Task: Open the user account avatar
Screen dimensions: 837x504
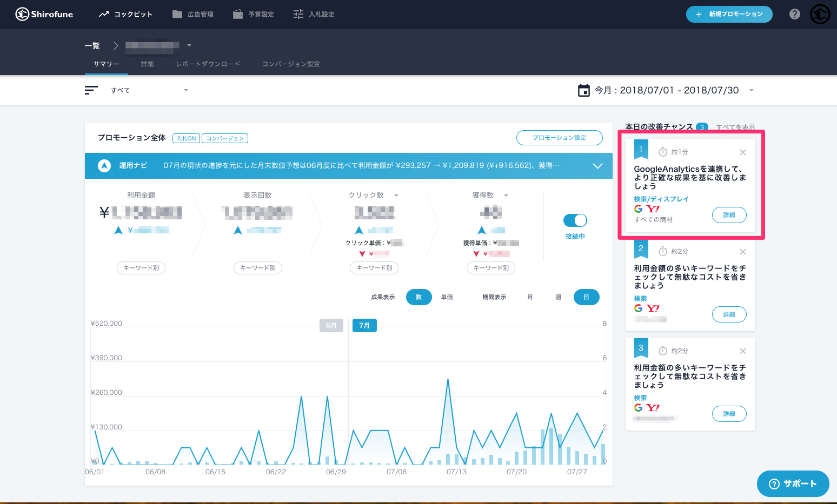Action: [820, 14]
